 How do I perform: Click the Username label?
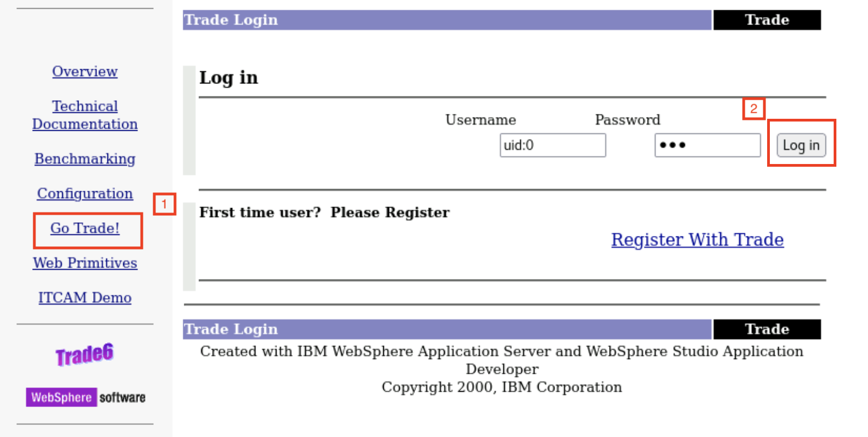[x=480, y=120]
